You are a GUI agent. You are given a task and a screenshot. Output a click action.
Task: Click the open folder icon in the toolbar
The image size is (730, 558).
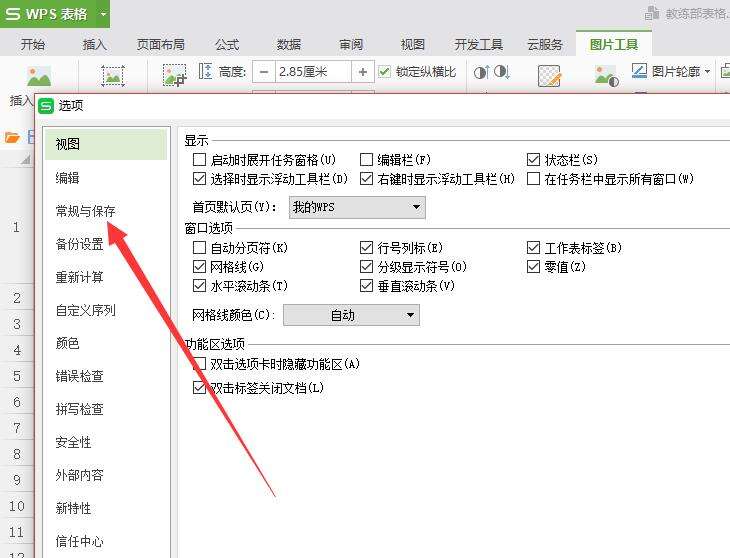12,137
